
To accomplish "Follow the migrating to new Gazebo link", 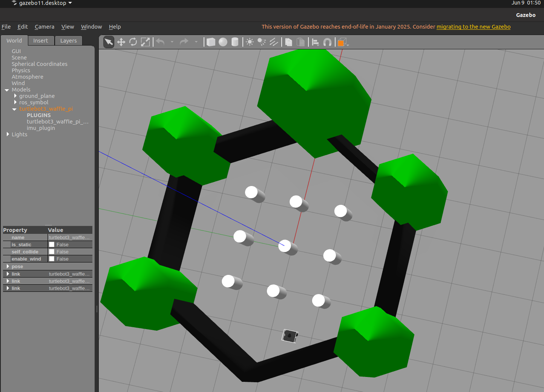I will [x=474, y=27].
